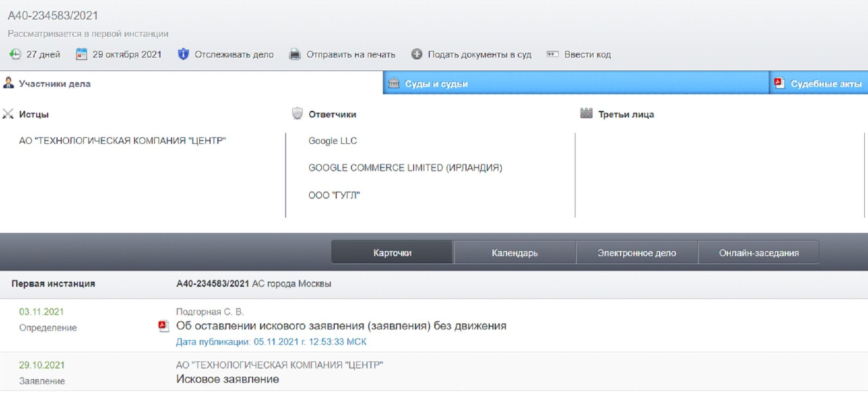Click defendant ООО "ГУГЛ"
The width and height of the screenshot is (868, 394).
coord(334,195)
